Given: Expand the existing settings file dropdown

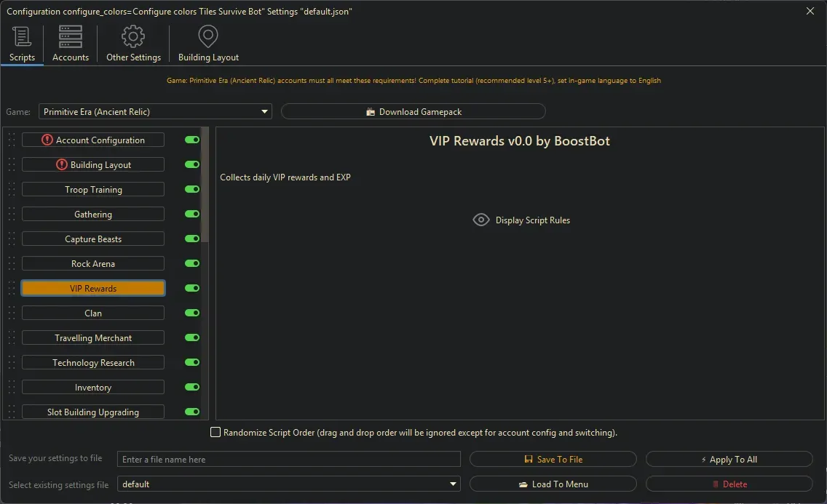Looking at the screenshot, I should (453, 484).
